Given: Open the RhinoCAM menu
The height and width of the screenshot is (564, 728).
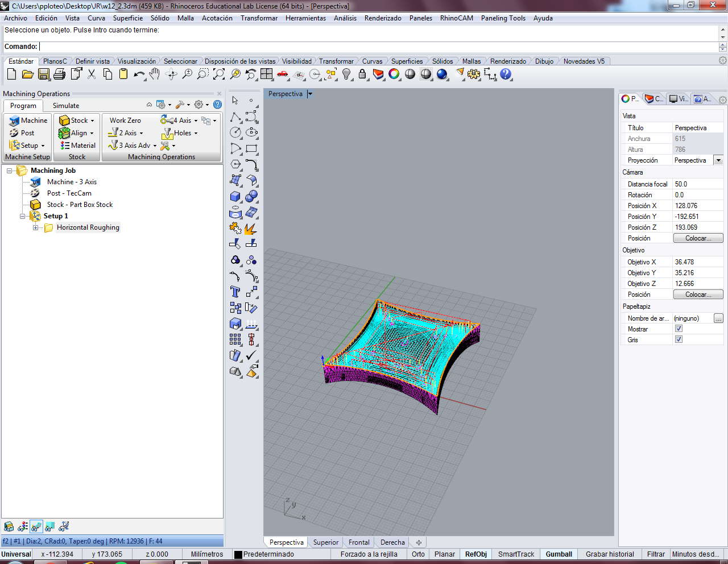Looking at the screenshot, I should pos(456,18).
